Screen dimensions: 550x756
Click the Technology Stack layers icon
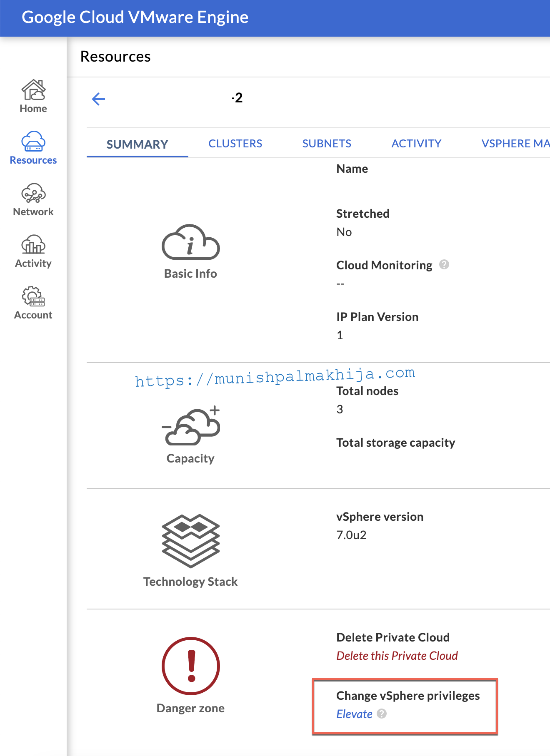click(x=190, y=541)
